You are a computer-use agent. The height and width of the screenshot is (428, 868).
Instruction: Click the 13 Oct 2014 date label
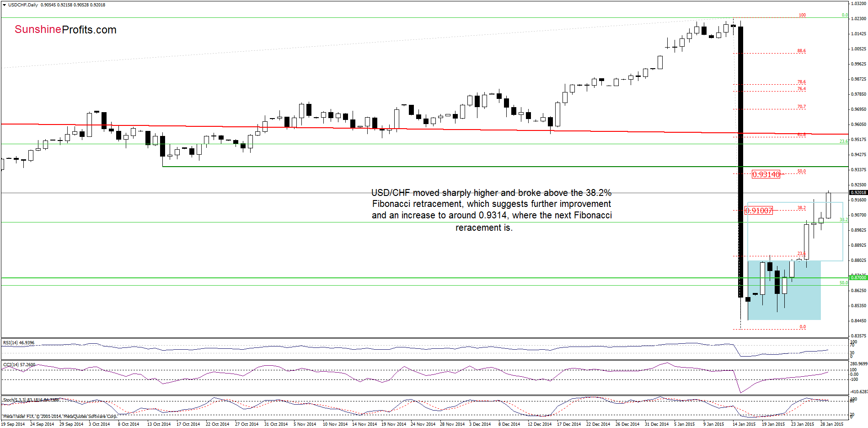point(159,424)
